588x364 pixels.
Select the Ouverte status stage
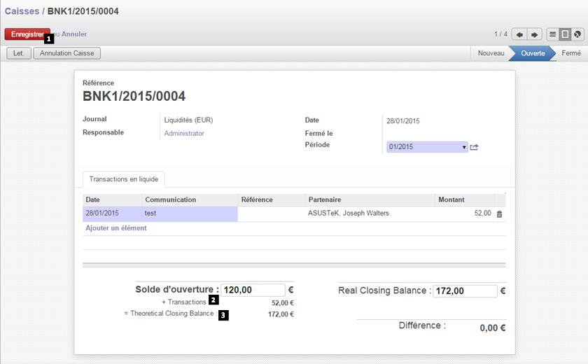tap(533, 53)
